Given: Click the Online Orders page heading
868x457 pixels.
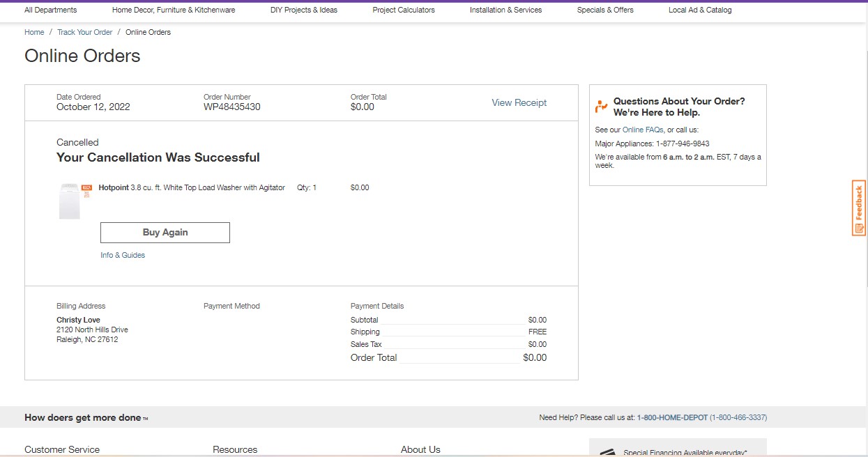Looking at the screenshot, I should (82, 56).
